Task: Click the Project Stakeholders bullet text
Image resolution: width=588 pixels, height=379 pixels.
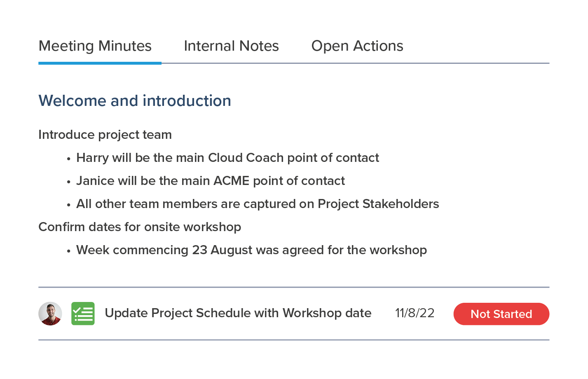Action: (x=258, y=204)
